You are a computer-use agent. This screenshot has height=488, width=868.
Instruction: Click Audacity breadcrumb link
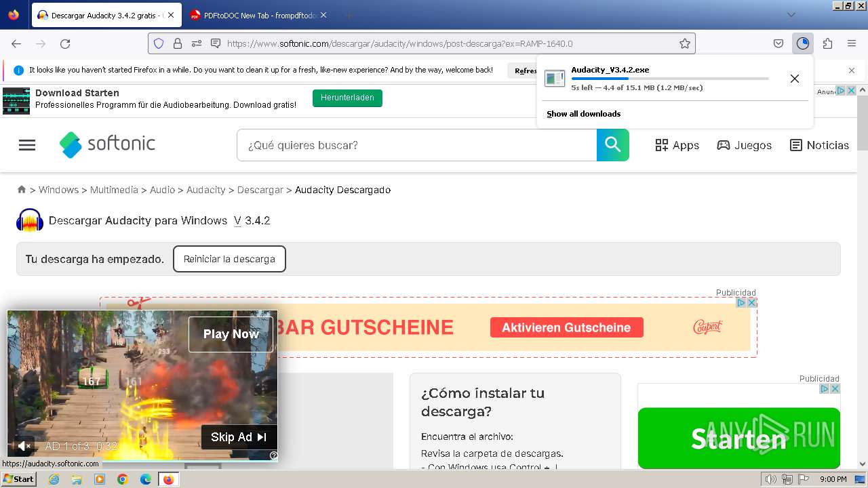click(x=205, y=190)
